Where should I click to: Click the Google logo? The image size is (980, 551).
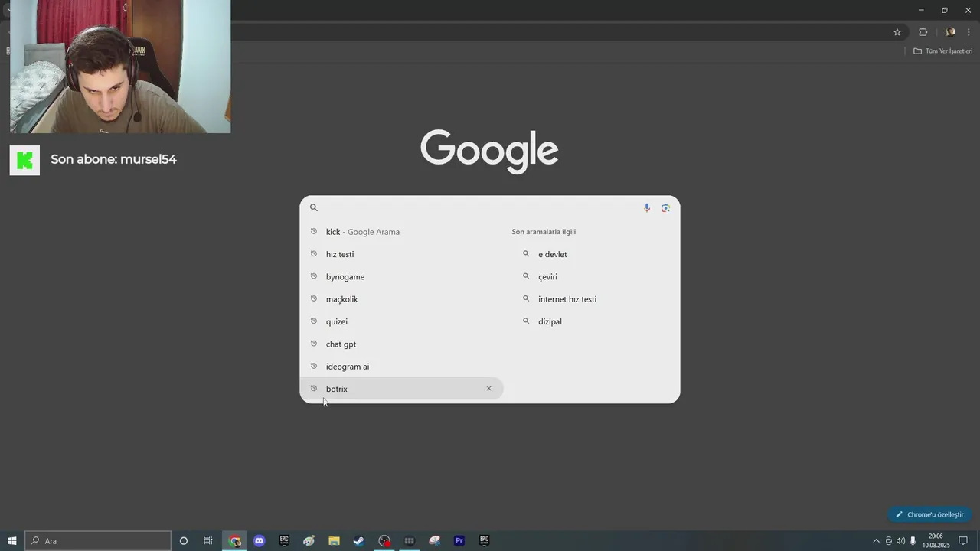(489, 151)
